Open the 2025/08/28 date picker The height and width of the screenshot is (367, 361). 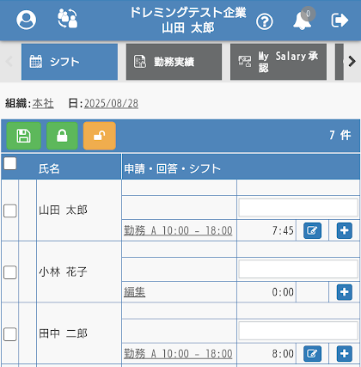coord(111,104)
